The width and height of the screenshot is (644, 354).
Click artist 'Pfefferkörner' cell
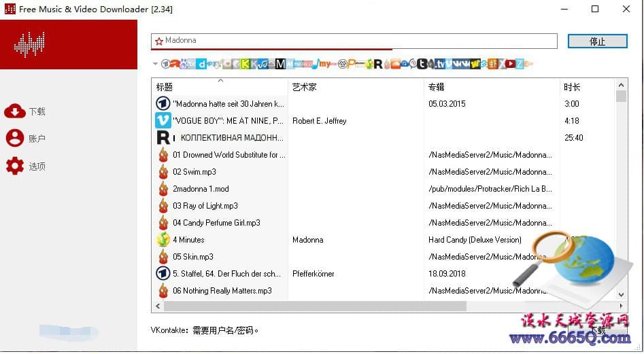pos(313,274)
